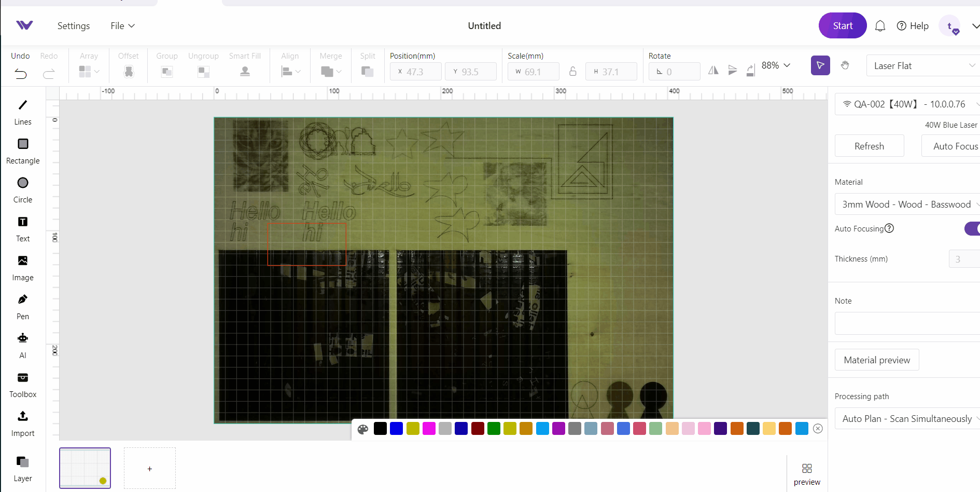
Task: Open the QA-002 device dropdown
Action: point(907,104)
